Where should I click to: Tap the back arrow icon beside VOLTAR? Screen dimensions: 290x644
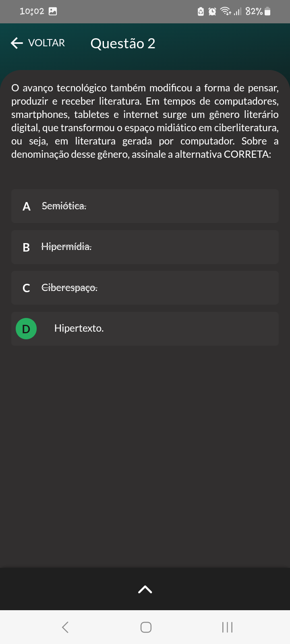click(17, 43)
